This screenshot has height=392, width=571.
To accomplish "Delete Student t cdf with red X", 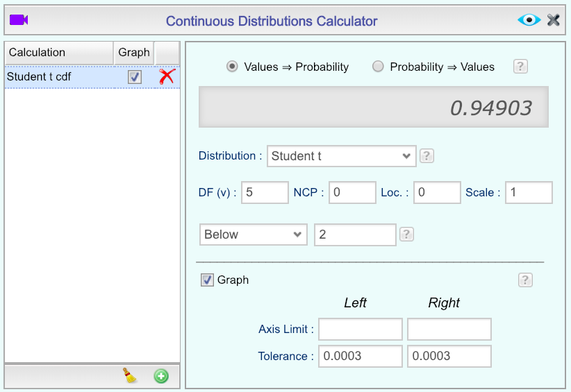I will pos(167,77).
